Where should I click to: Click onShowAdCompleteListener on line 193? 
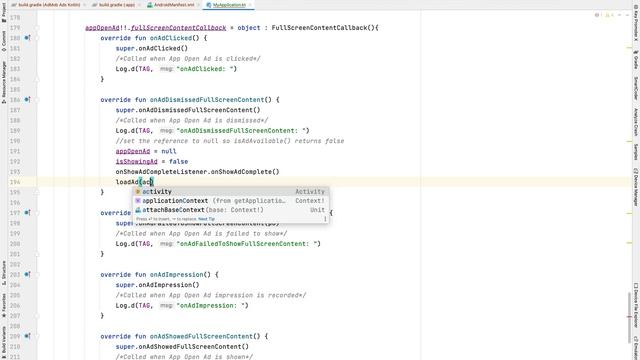[162, 172]
